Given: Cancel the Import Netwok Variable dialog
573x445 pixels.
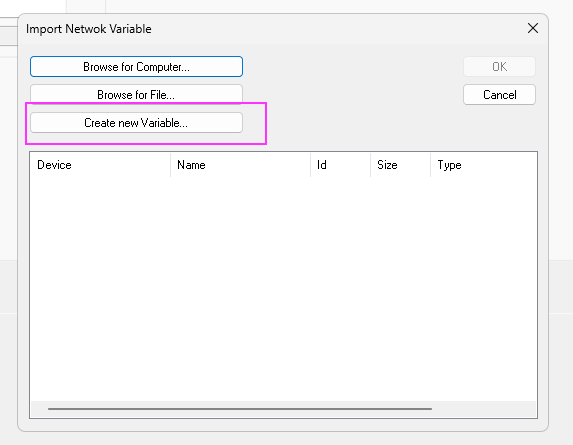Looking at the screenshot, I should (x=499, y=95).
